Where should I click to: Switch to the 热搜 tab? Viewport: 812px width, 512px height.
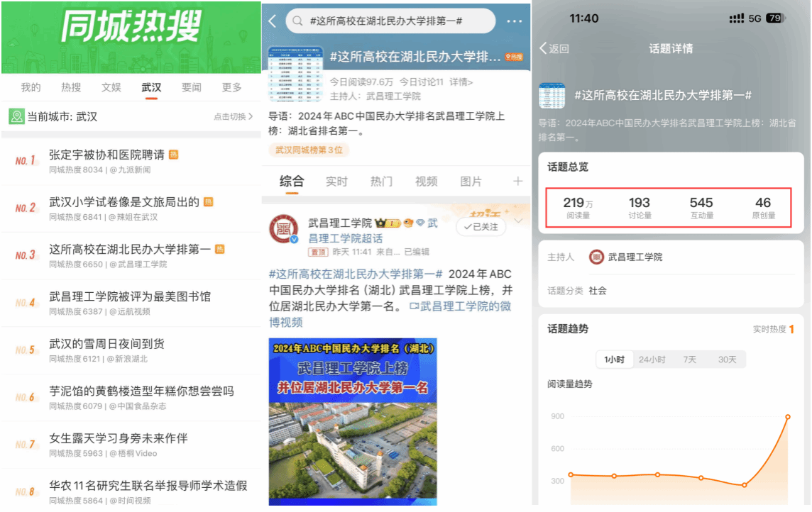point(71,87)
